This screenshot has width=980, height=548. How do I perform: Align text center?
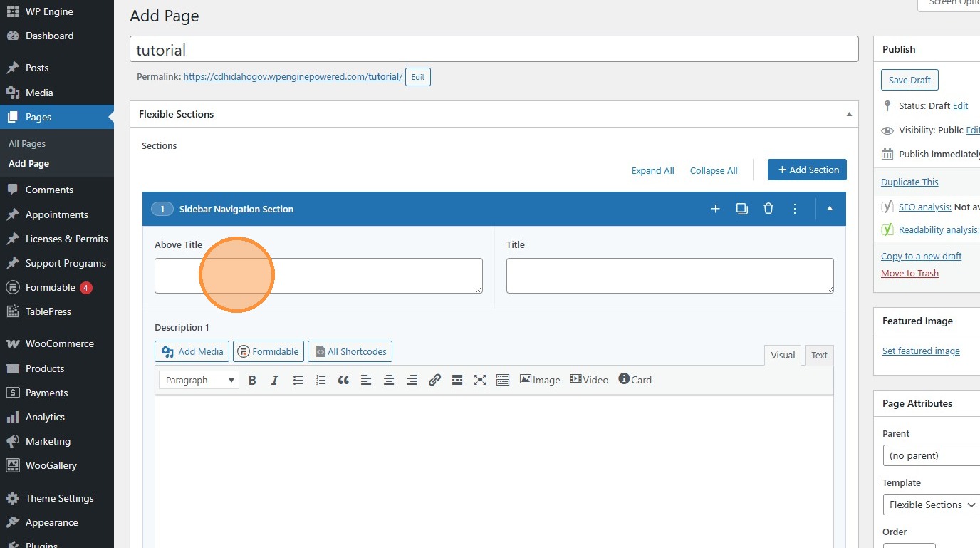tap(389, 380)
